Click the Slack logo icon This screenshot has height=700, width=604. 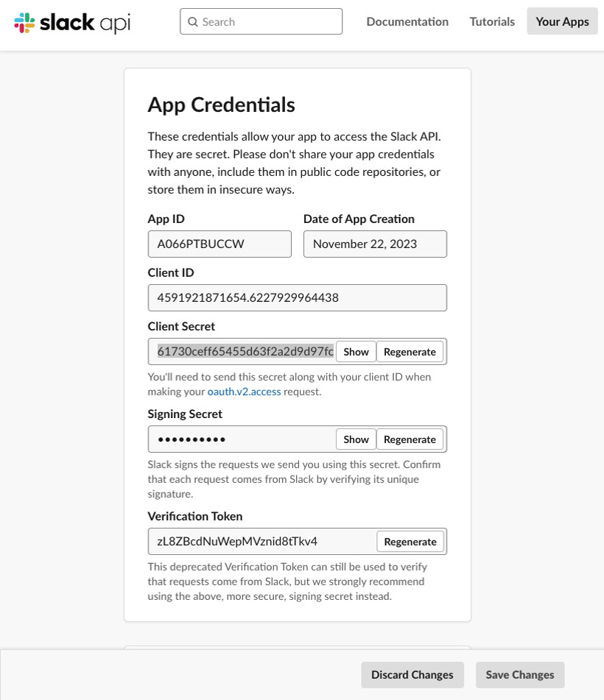click(x=24, y=22)
